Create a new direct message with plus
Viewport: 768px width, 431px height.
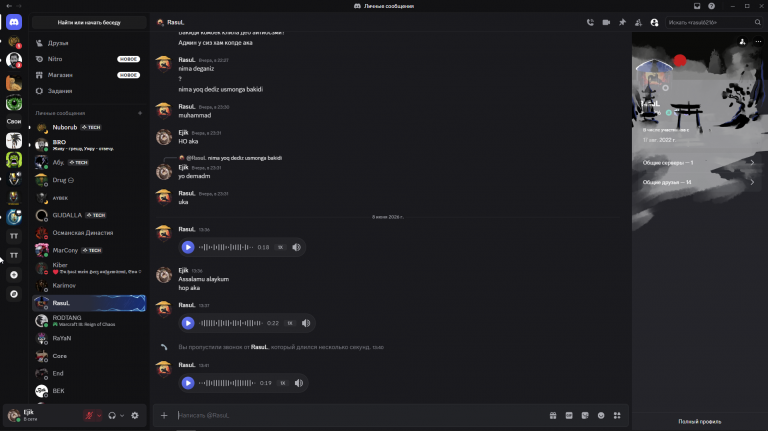(140, 113)
